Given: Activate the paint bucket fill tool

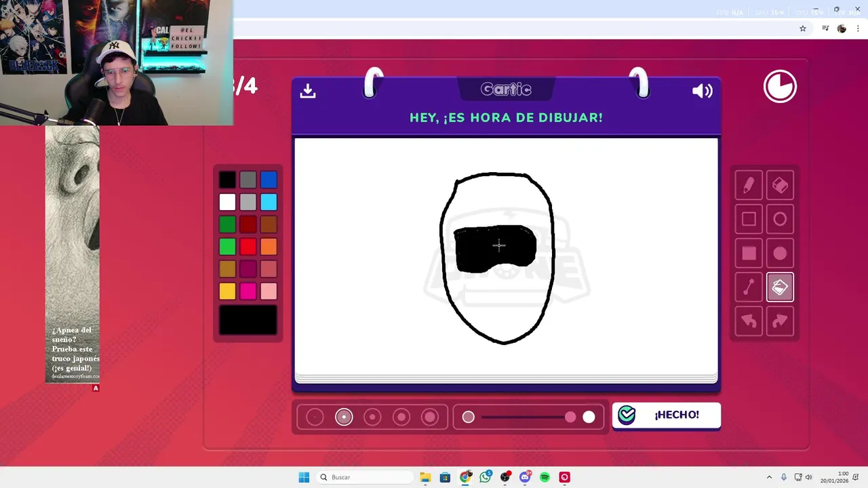Looking at the screenshot, I should (780, 287).
